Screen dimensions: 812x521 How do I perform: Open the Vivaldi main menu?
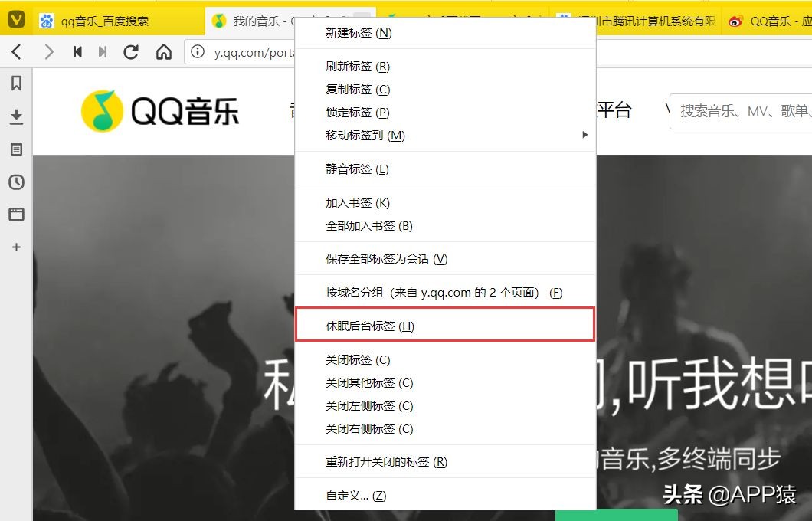coord(16,16)
